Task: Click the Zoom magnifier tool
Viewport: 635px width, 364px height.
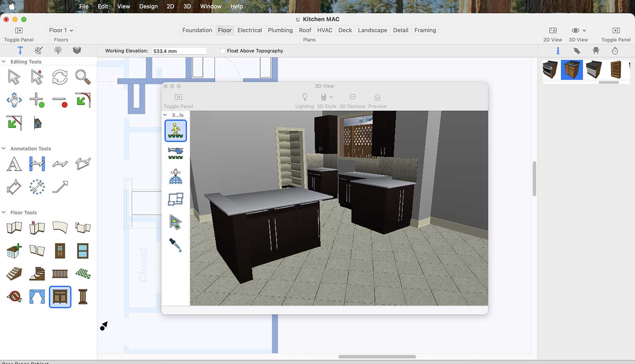Action: tap(83, 77)
